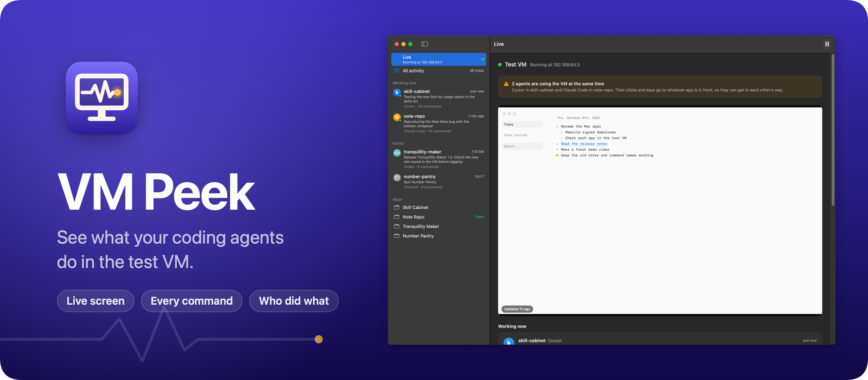Click skill-cabinet card under Working now
Screen dimensions: 868x380
(660, 339)
